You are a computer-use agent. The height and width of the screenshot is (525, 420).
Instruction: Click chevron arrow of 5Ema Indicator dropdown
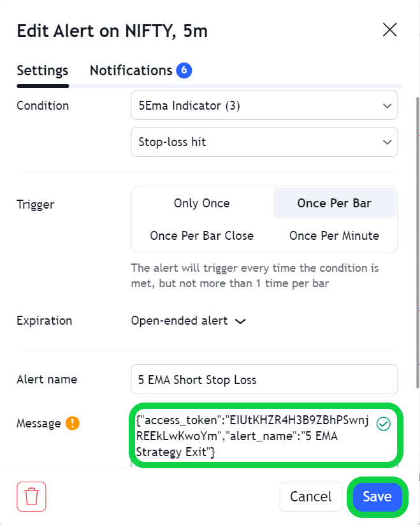pos(387,106)
